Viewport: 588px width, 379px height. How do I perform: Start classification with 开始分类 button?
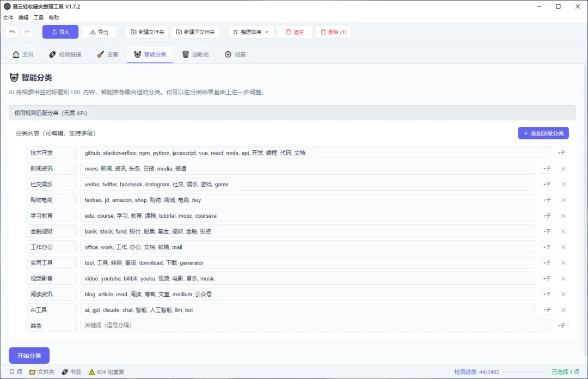click(29, 356)
